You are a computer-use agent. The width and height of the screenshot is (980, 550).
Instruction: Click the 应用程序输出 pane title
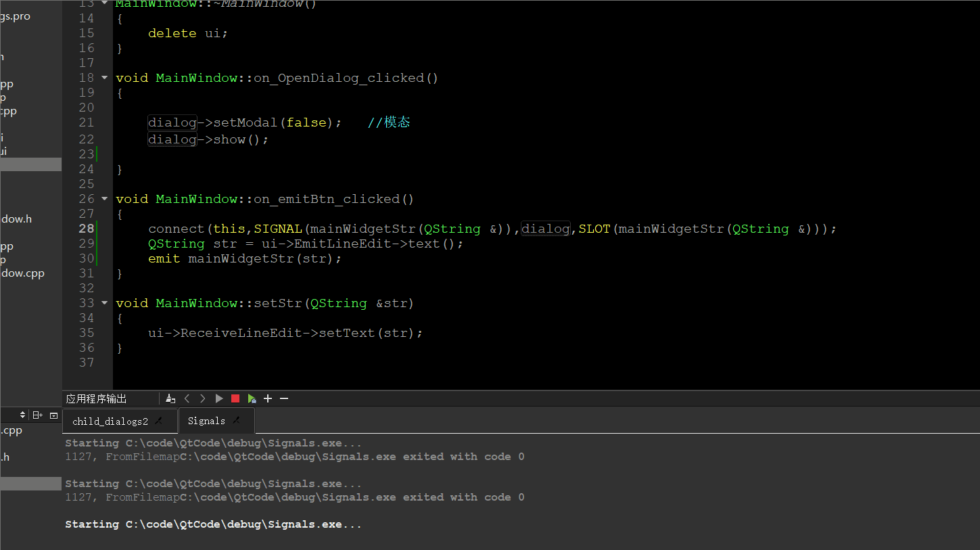(x=96, y=398)
